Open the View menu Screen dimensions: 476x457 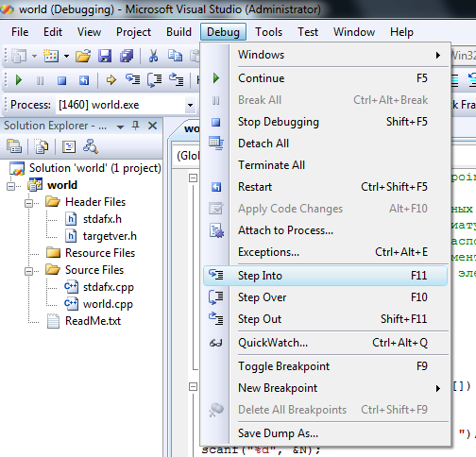[x=89, y=32]
